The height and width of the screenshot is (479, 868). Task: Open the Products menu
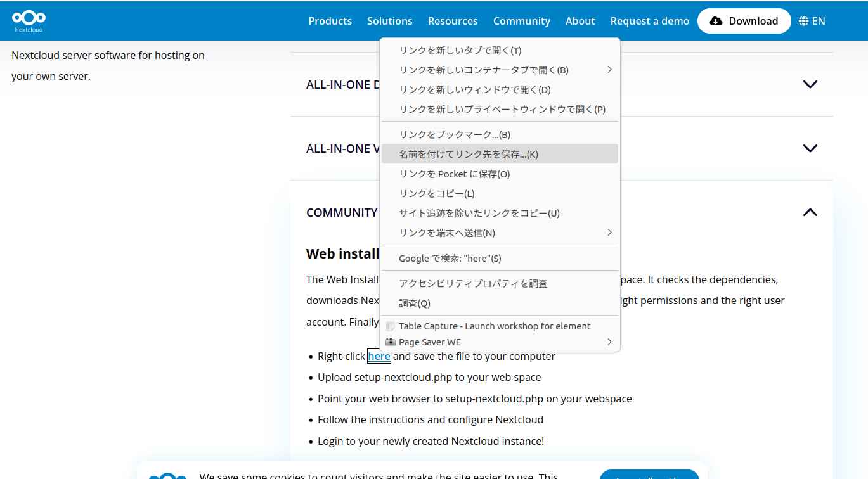click(330, 21)
